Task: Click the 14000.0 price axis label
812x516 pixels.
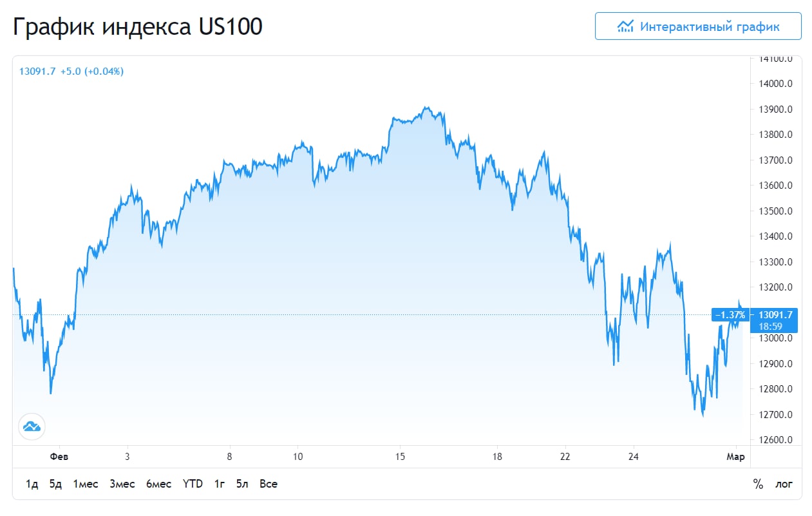Action: click(x=775, y=84)
